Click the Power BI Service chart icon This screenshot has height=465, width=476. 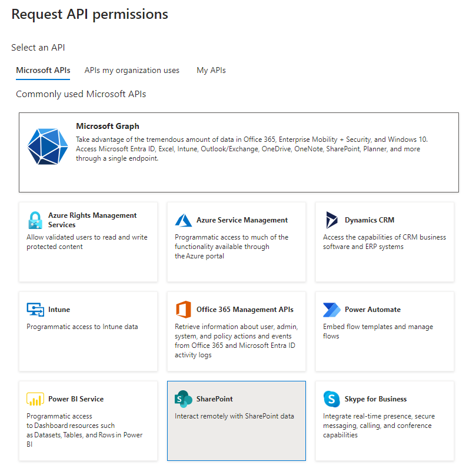click(34, 398)
